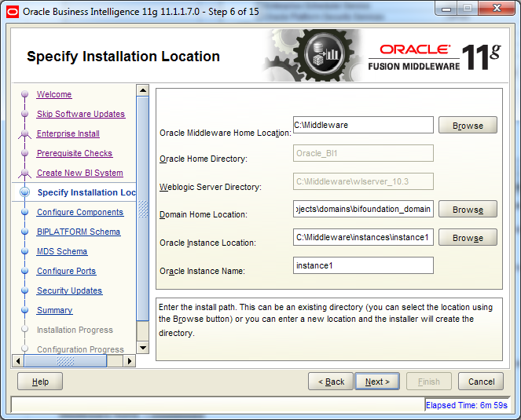Image resolution: width=521 pixels, height=420 pixels.
Task: Click the Welcome step bullet icon
Action: 24,94
